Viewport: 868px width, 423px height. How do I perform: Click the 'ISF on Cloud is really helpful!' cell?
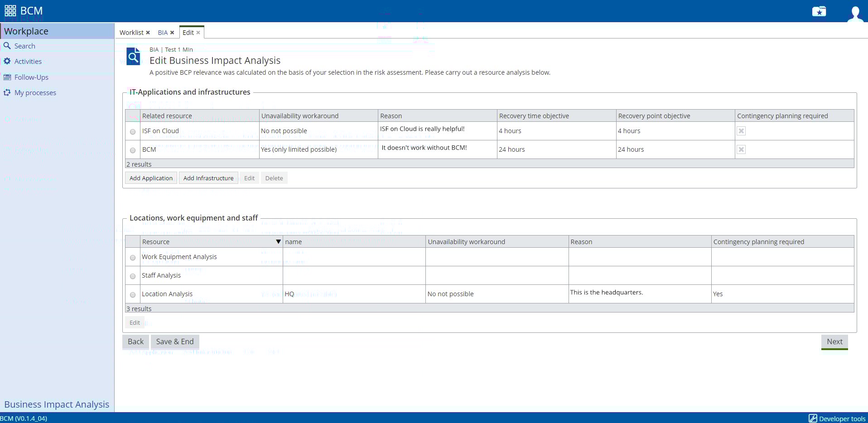[438, 131]
